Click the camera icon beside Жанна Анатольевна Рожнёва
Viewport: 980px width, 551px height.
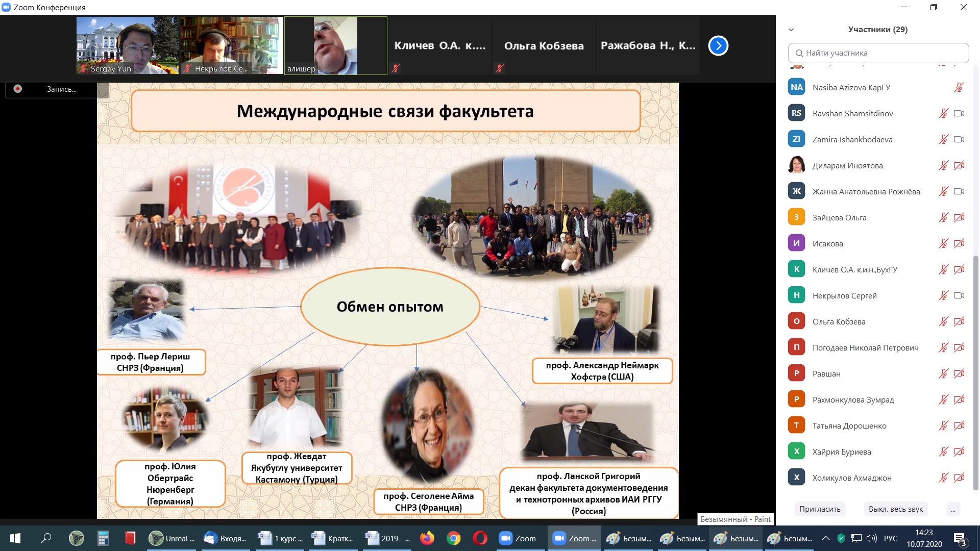959,191
